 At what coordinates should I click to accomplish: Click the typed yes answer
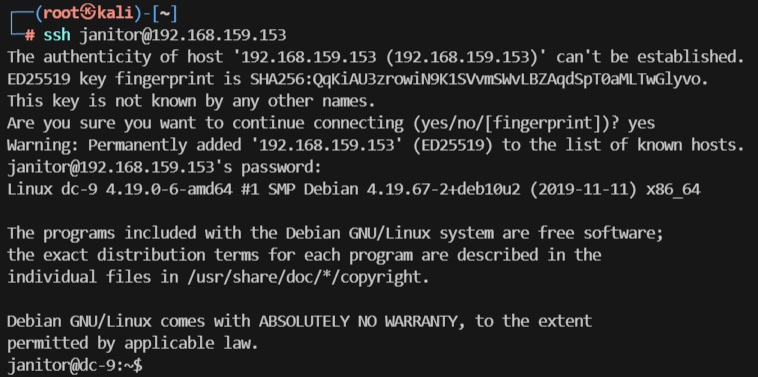pyautogui.click(x=641, y=124)
